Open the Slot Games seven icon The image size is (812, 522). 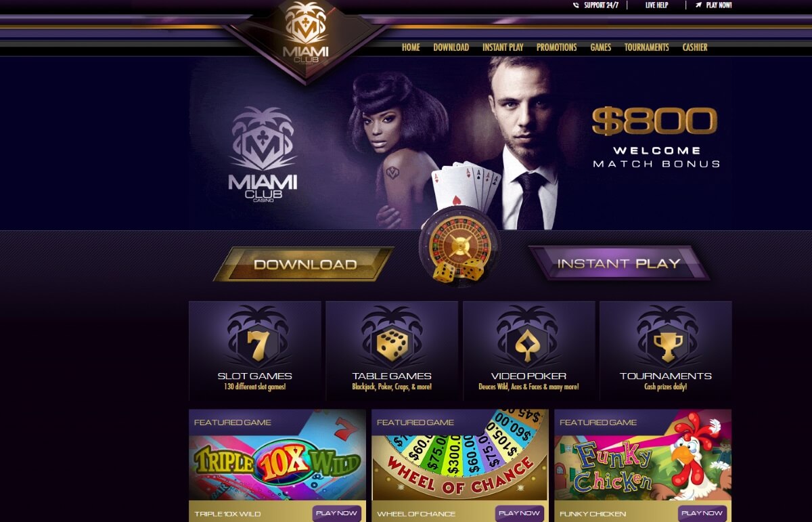click(254, 345)
